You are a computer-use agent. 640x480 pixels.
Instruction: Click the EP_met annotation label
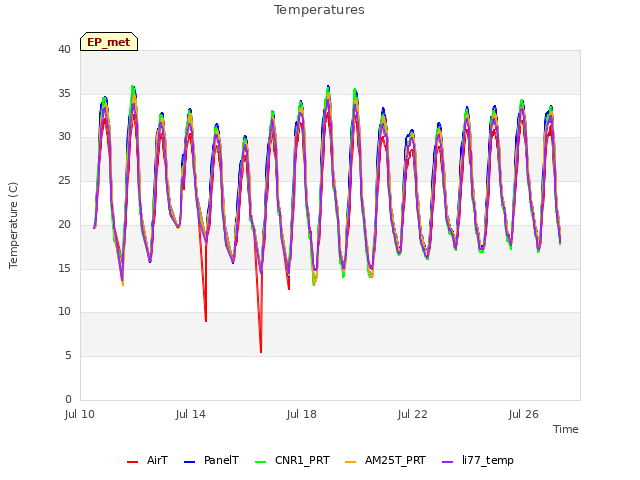[x=109, y=42]
